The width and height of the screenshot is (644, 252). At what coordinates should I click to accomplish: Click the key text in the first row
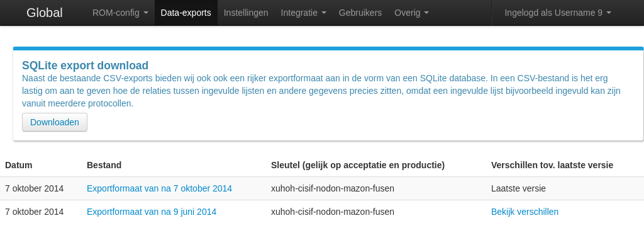pyautogui.click(x=332, y=188)
